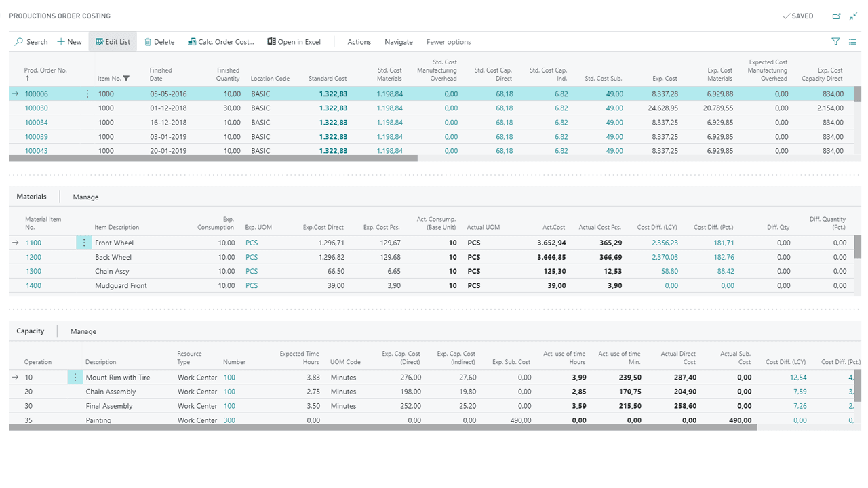Screen dimensions: 868x488
Task: Click the capacity list horizontal scrollbar
Action: 383,428
